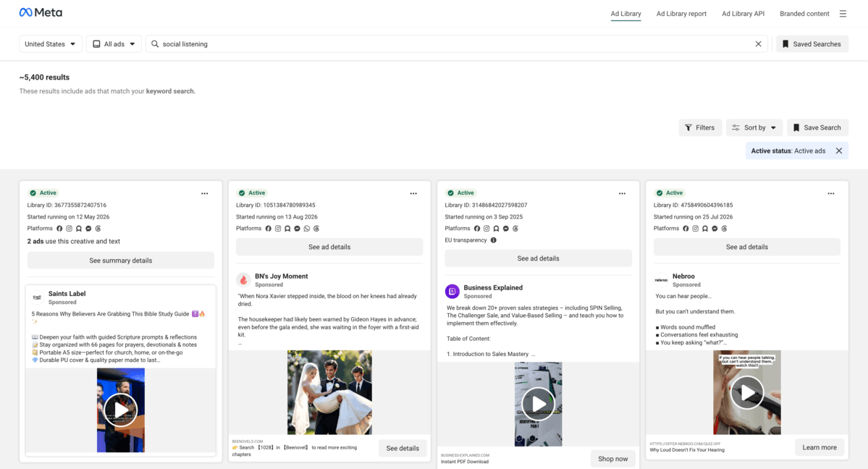Click See ad details for BN's Joy Moment

click(329, 247)
